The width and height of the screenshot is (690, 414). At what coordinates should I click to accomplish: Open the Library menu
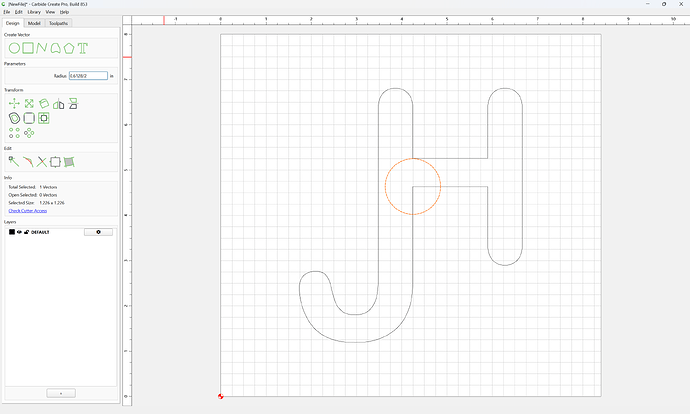click(x=34, y=12)
